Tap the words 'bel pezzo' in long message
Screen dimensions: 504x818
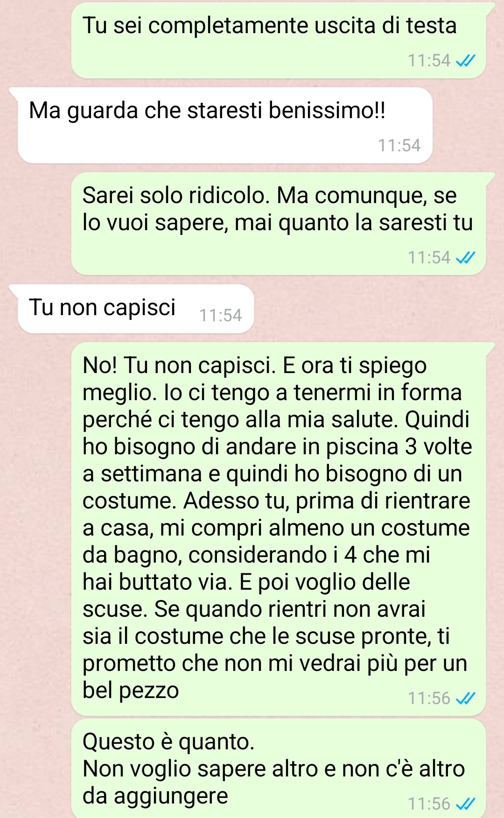point(131,691)
